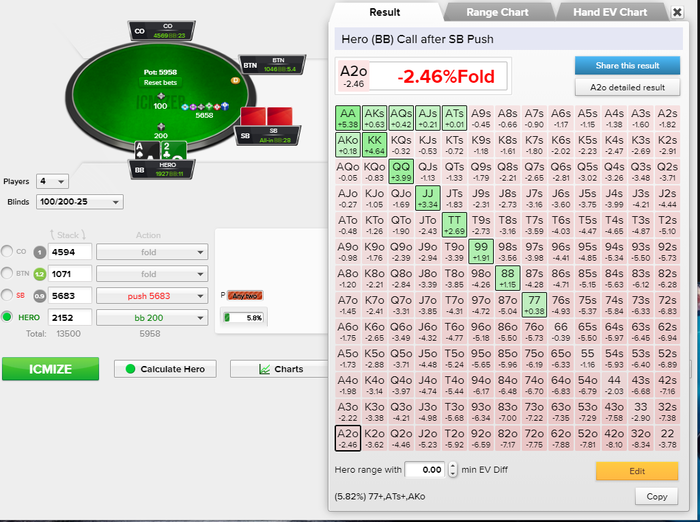Click the CO seat plate on table
Image resolution: width=700 pixels, height=522 pixels.
pos(162,31)
